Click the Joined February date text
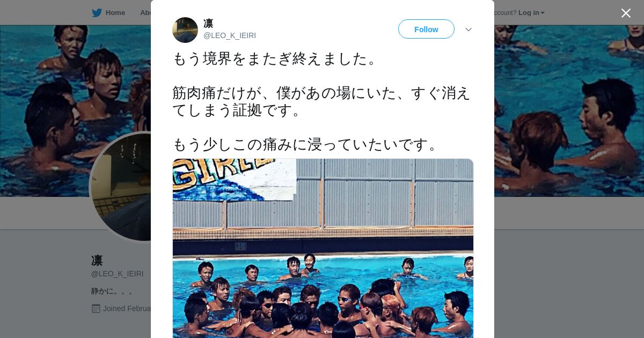This screenshot has height=338, width=644. click(x=127, y=308)
